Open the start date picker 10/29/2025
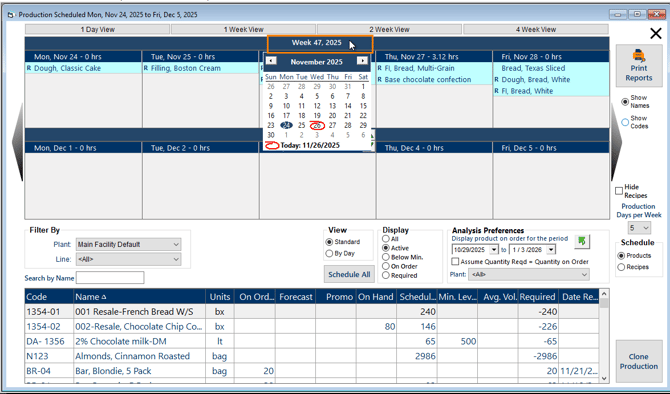670x394 pixels. [494, 250]
